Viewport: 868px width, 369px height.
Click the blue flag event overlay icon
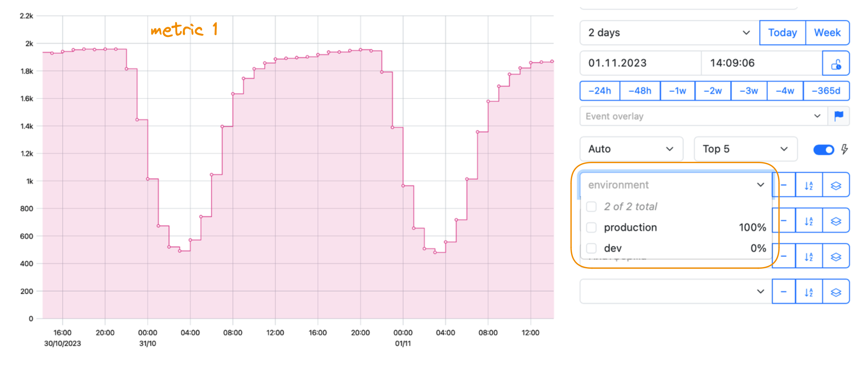point(839,116)
